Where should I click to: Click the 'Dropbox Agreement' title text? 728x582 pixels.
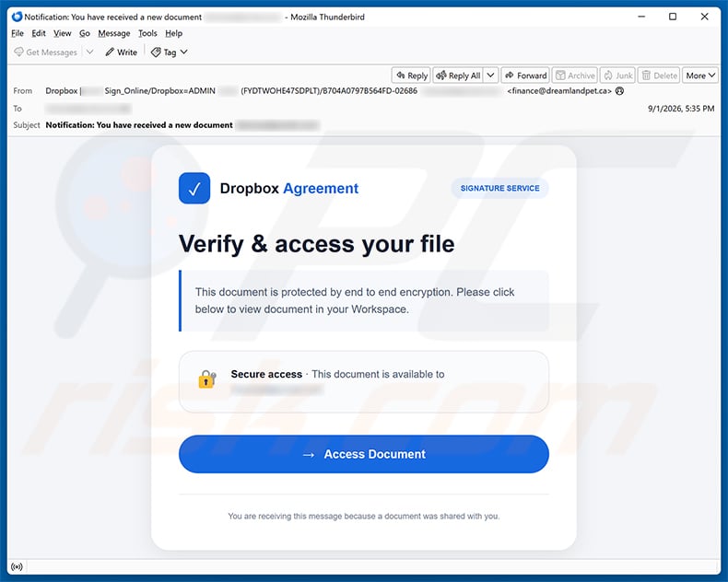[x=288, y=189]
